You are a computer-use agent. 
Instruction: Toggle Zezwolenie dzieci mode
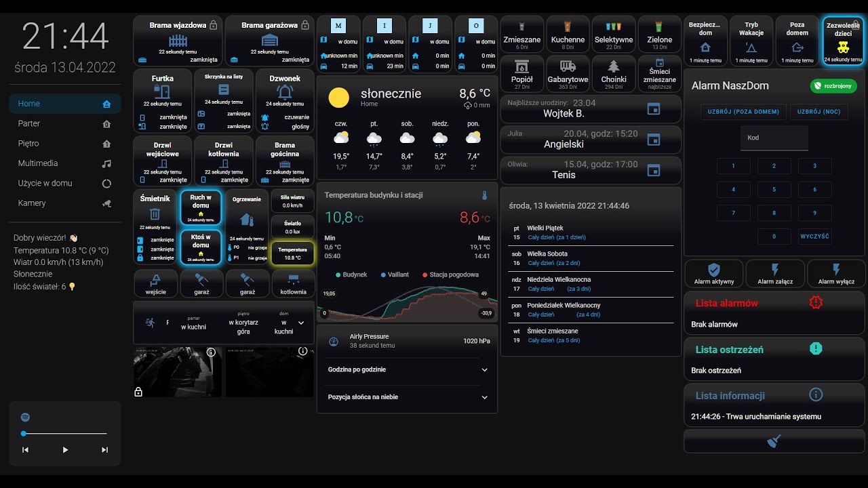843,41
